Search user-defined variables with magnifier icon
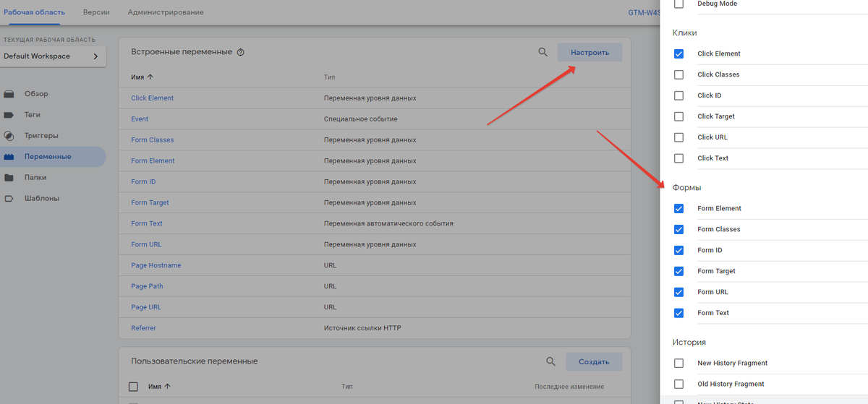This screenshot has width=868, height=404. point(551,361)
